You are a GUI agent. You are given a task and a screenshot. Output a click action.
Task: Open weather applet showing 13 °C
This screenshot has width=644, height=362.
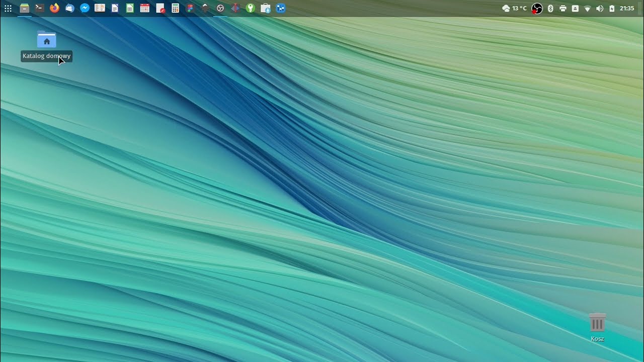(x=514, y=8)
